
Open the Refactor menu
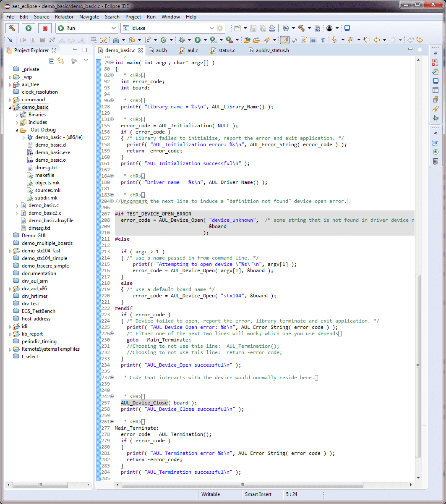[64, 17]
